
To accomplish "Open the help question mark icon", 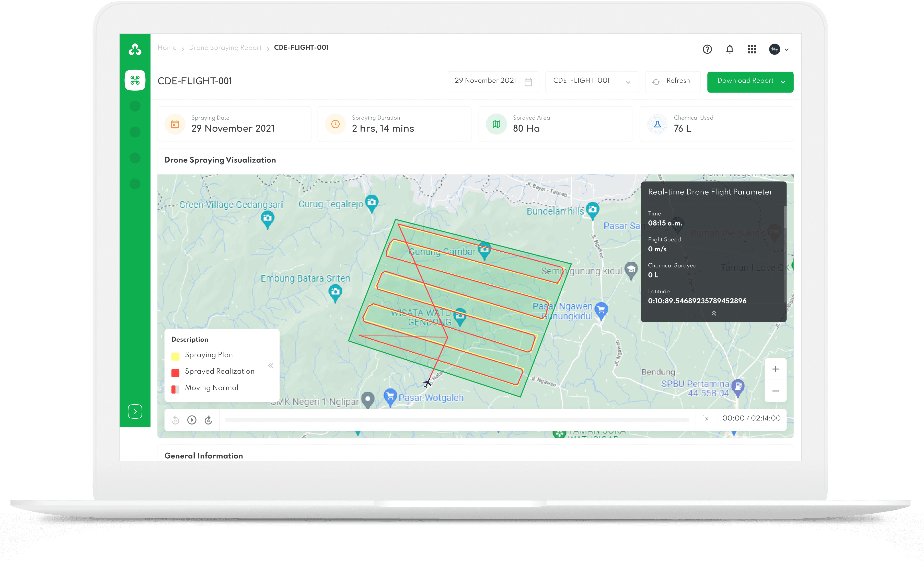I will 707,49.
